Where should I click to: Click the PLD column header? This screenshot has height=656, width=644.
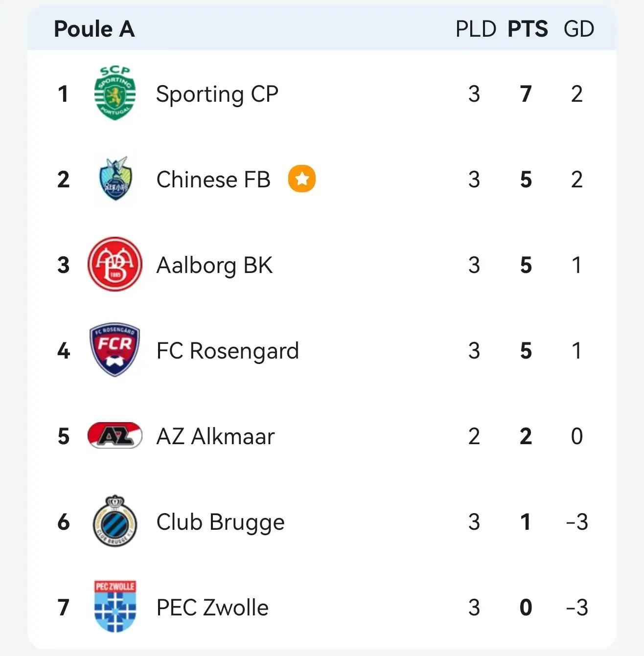click(x=476, y=29)
